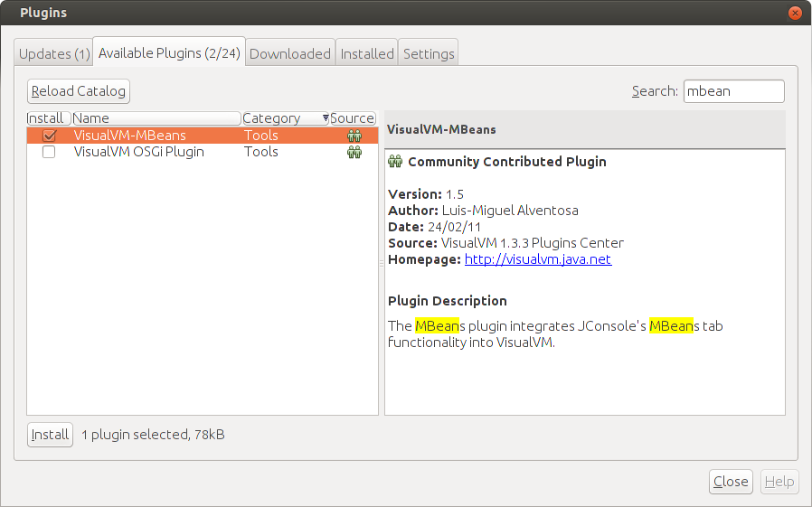Viewport: 812px width, 507px height.
Task: Open the Installed tab
Action: click(x=366, y=54)
